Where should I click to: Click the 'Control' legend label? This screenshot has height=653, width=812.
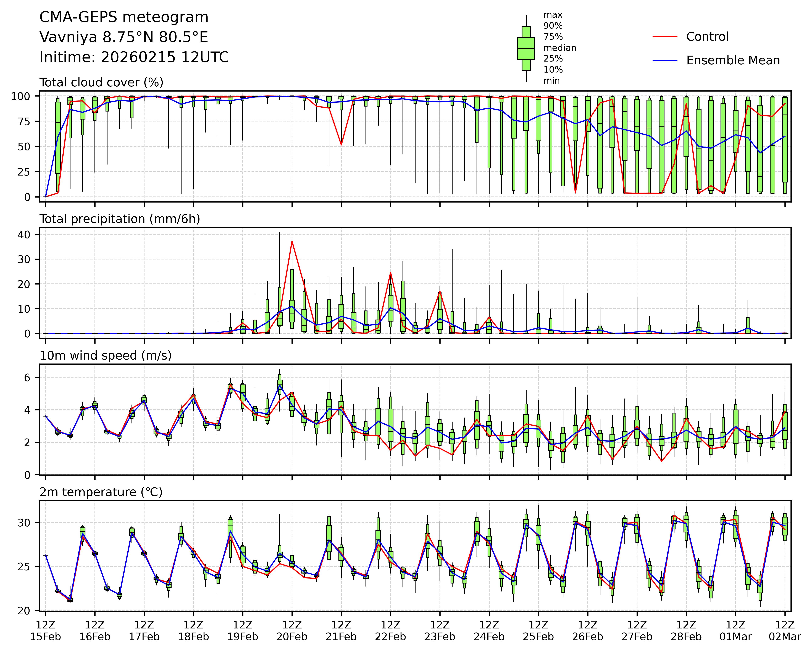707,37
